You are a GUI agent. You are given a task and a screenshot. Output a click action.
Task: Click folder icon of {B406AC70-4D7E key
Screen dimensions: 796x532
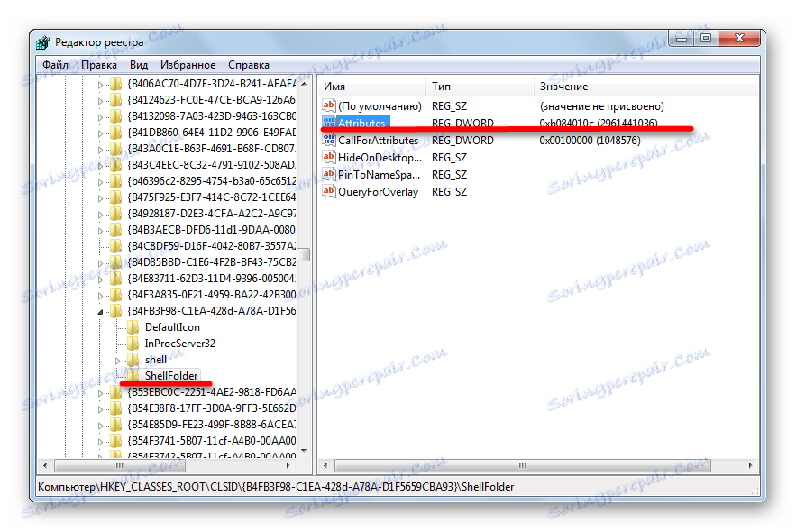116,83
